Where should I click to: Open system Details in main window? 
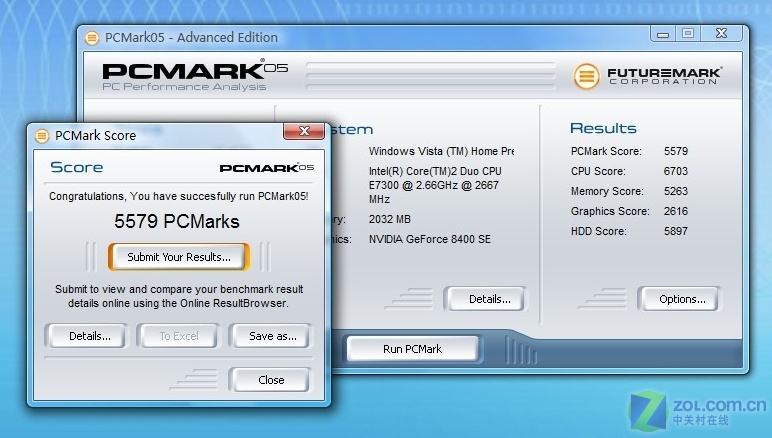coord(486,299)
